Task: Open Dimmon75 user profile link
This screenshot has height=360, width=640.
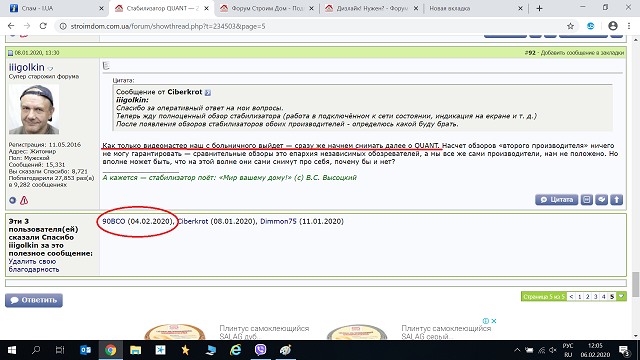Action: 278,221
